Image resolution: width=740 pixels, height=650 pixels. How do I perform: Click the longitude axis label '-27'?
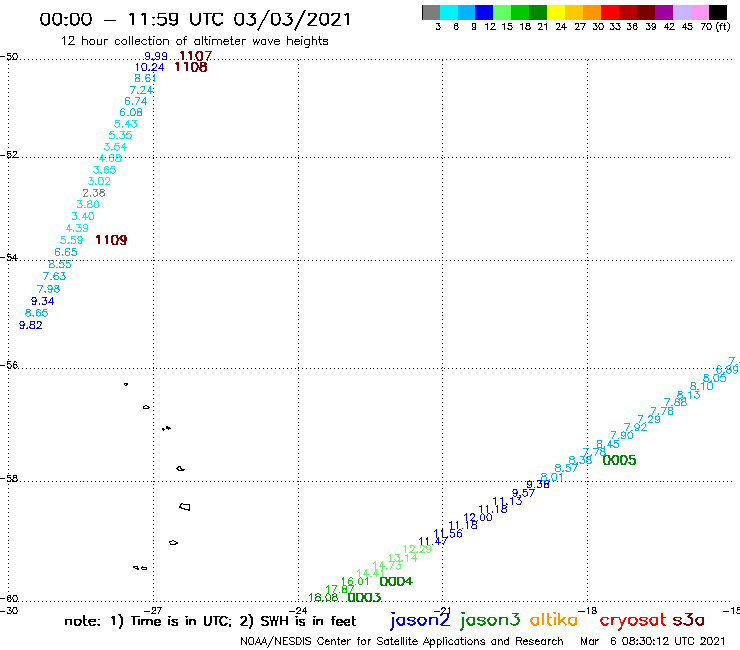pos(153,610)
